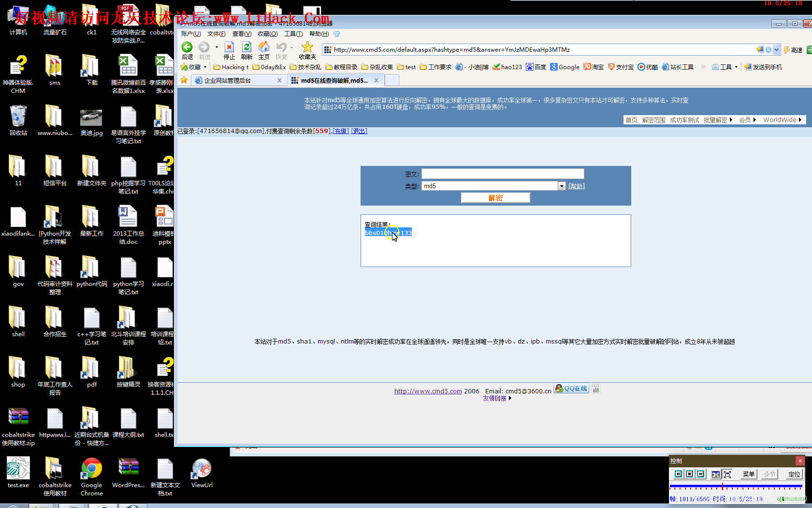Click the Restore (恢复) undo button
Image resolution: width=812 pixels, height=508 pixels.
click(281, 50)
